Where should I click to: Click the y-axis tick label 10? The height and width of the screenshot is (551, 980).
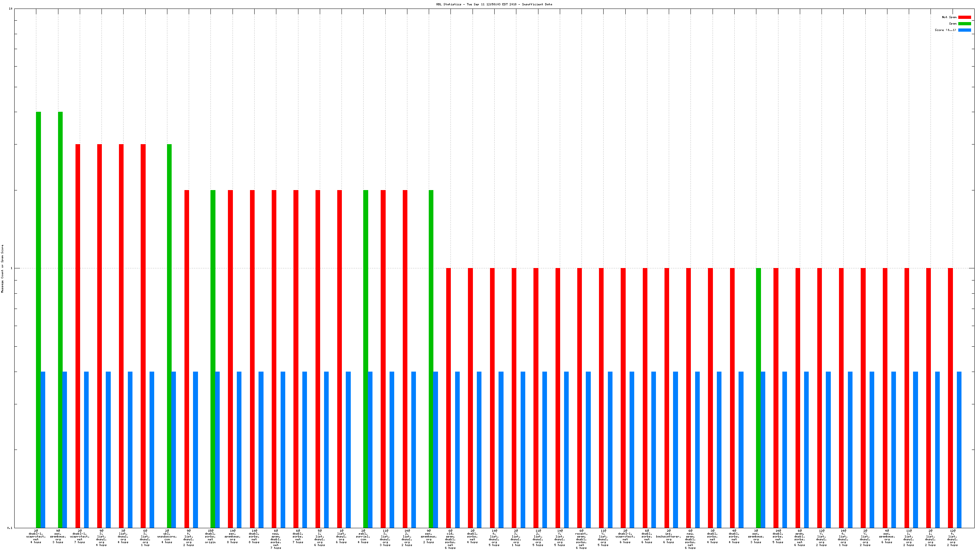click(x=11, y=9)
